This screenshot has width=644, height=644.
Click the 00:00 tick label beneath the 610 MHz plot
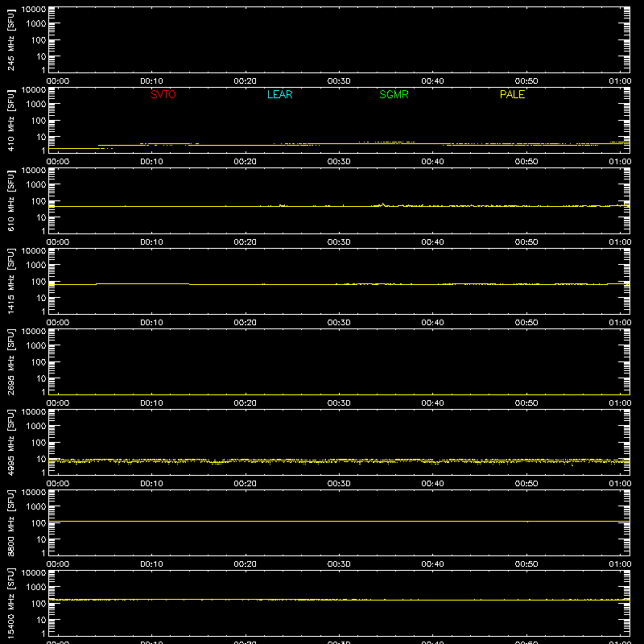coord(58,242)
